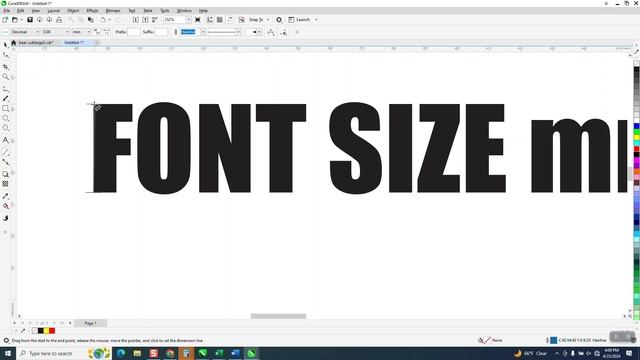Viewport: 640px width, 360px height.
Task: Click the Export icon
Action: 145,20
